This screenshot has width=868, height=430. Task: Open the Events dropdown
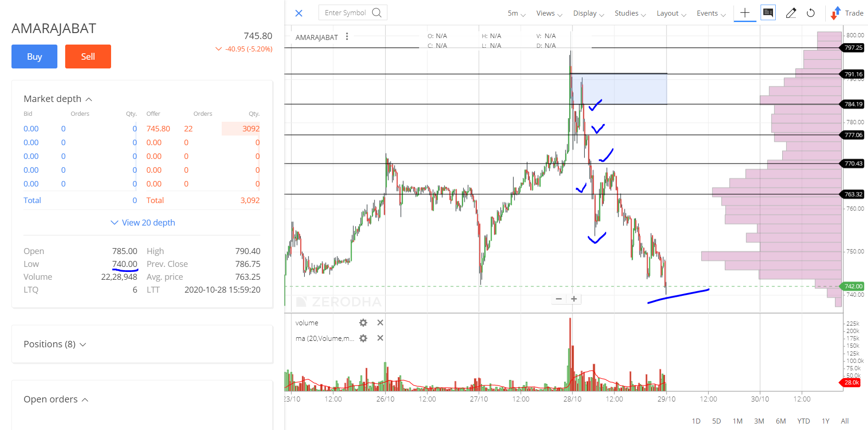click(711, 13)
